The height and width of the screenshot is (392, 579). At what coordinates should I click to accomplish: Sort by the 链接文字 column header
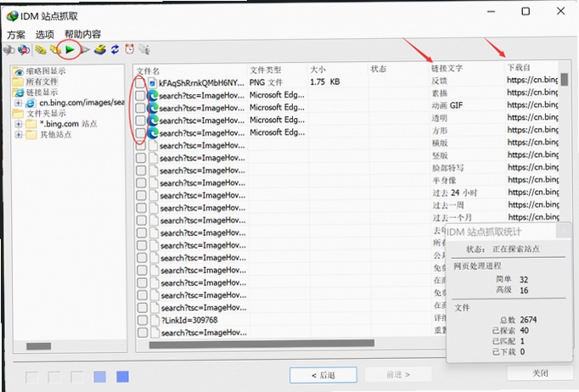(x=467, y=68)
